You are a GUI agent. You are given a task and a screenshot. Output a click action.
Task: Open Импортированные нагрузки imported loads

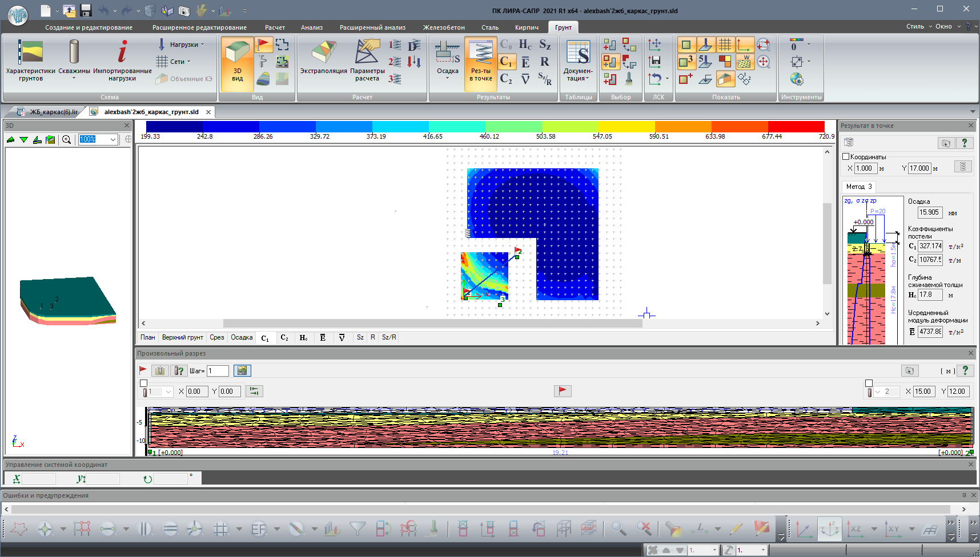click(122, 60)
